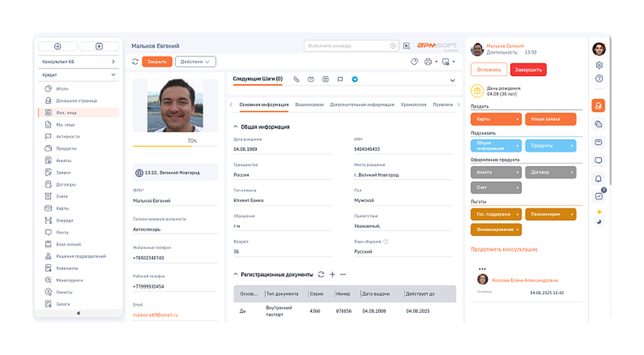The width and height of the screenshot is (644, 355).
Task: Collapse the Общая информация section
Action: click(x=235, y=127)
